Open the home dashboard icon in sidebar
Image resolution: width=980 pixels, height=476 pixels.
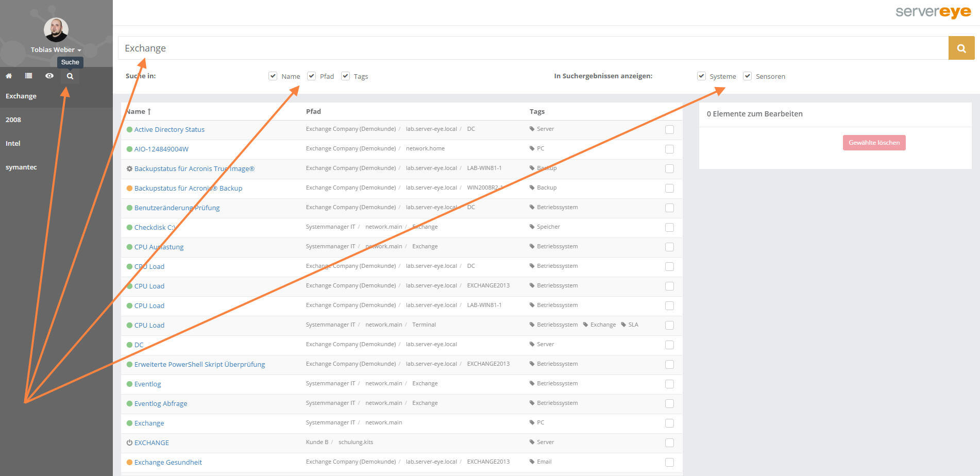pos(9,76)
